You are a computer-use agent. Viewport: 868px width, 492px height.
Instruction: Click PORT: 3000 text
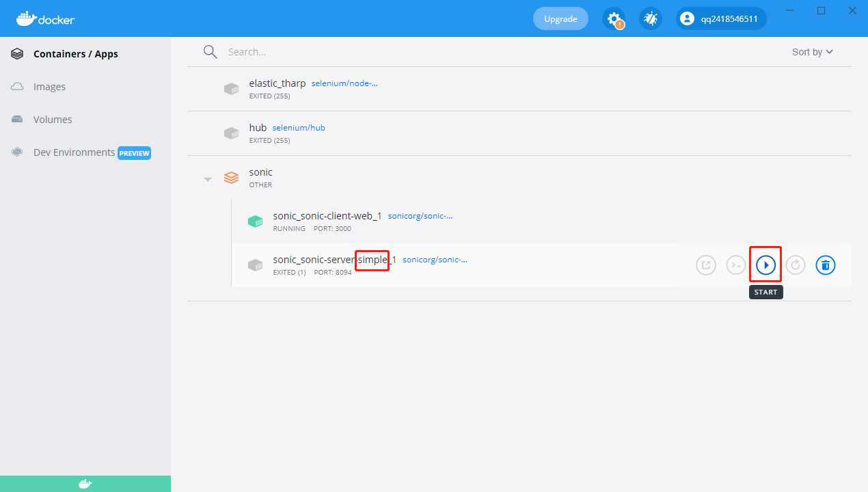(x=332, y=229)
